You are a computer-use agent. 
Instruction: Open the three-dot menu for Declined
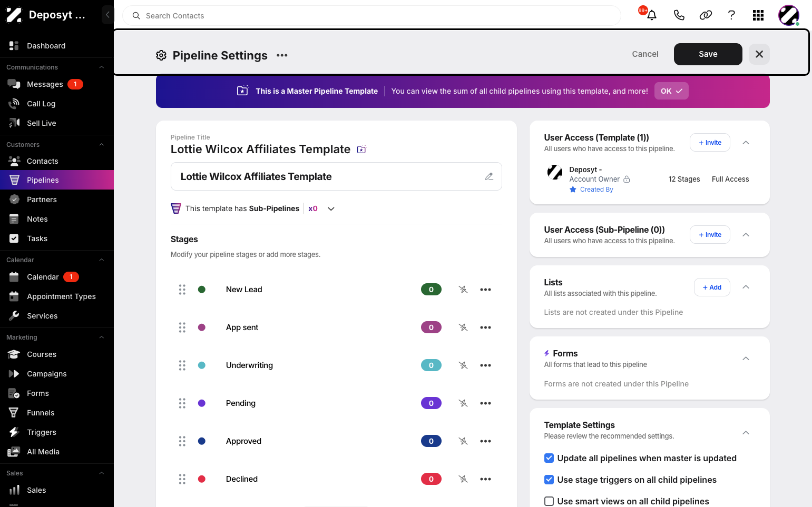(x=485, y=479)
